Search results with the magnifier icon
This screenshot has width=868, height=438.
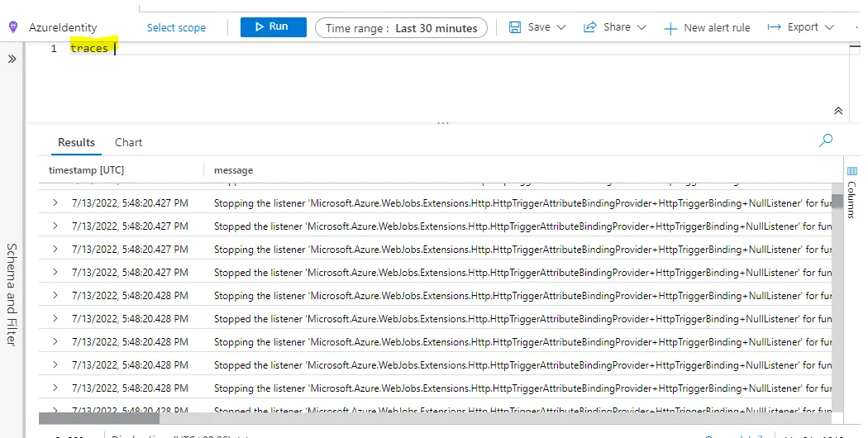[825, 140]
